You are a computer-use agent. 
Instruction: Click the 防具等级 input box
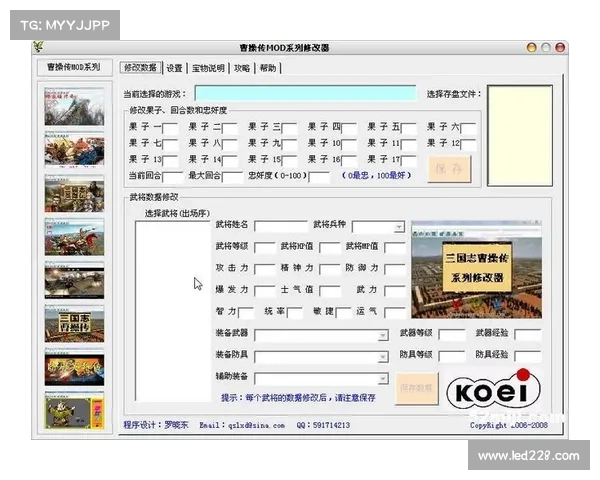452,356
